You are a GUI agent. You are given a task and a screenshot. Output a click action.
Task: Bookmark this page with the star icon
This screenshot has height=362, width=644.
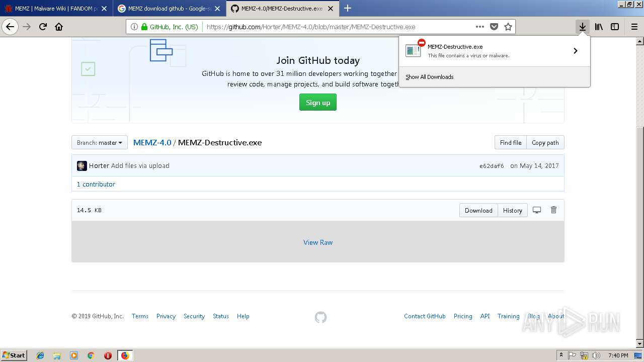pyautogui.click(x=508, y=27)
